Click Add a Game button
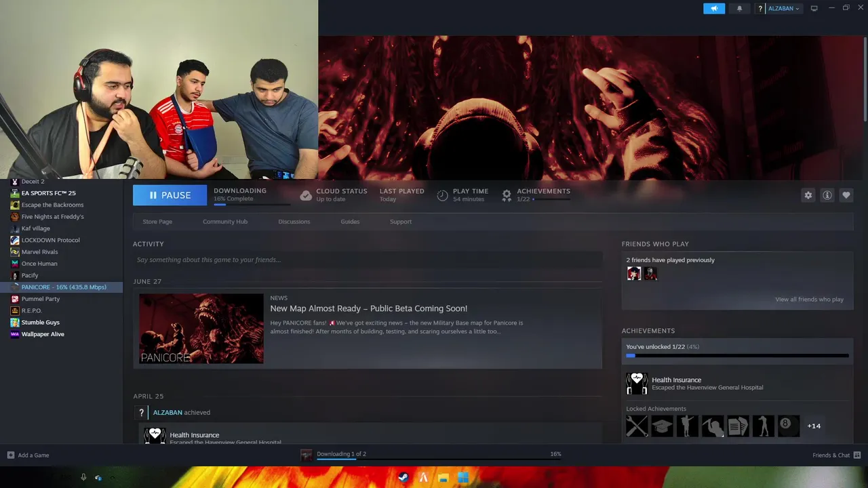 28,455
